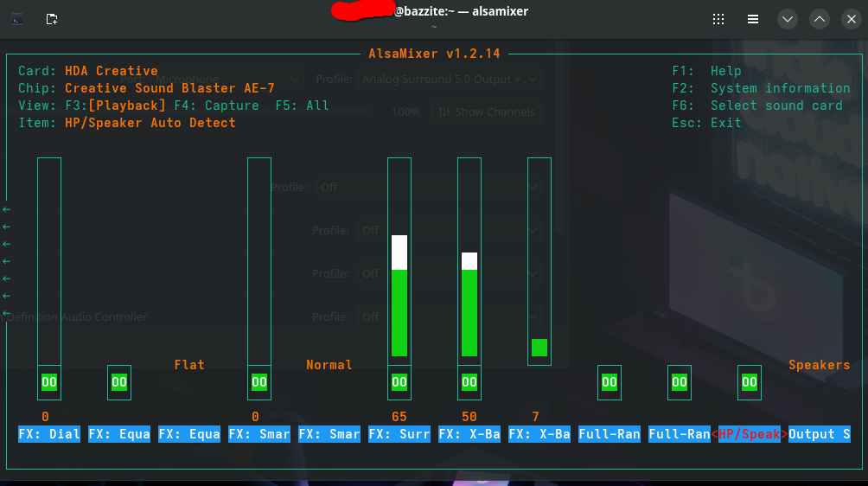The width and height of the screenshot is (868, 486).
Task: Open the Port Microphone dropdown in background window
Action: (x=227, y=80)
